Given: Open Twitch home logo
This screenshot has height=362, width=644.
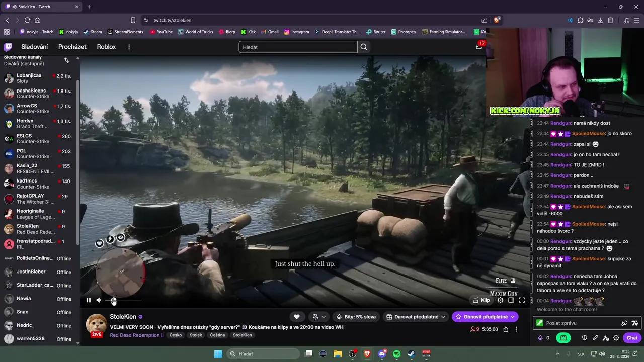Looking at the screenshot, I should [x=8, y=47].
